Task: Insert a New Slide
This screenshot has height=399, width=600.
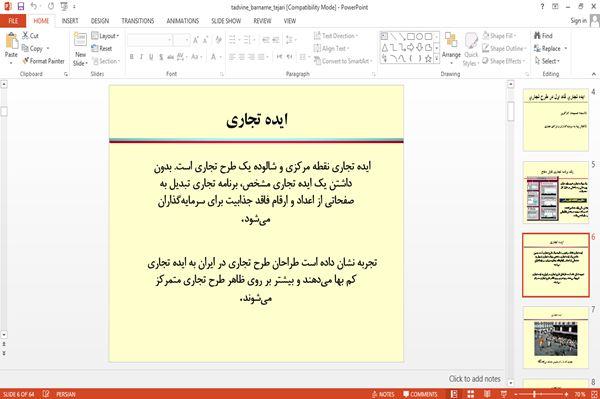Action: tap(80, 49)
